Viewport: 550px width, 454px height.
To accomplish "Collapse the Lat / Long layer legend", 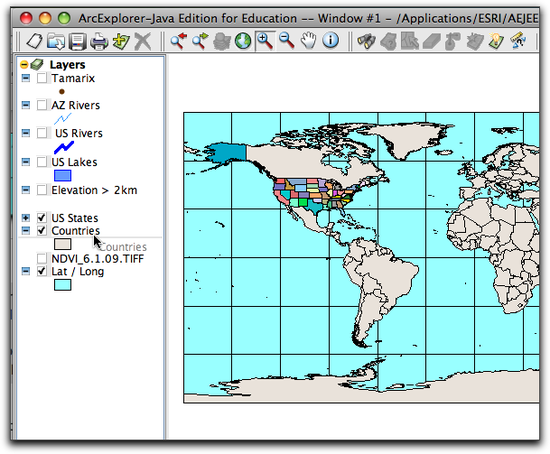I will pyautogui.click(x=26, y=271).
